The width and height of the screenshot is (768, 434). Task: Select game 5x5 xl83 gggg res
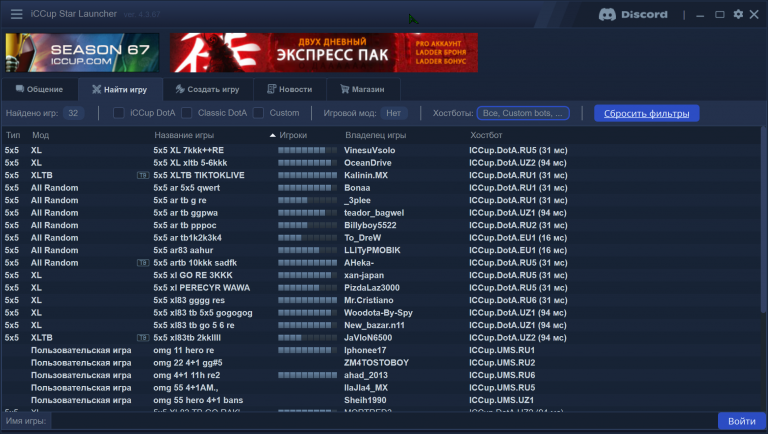(382, 300)
